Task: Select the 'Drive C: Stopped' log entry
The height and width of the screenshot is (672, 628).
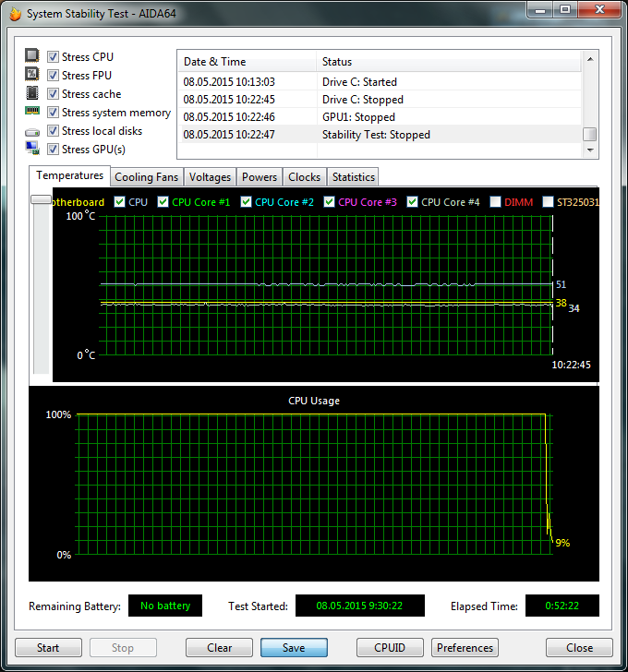Action: pos(380,99)
